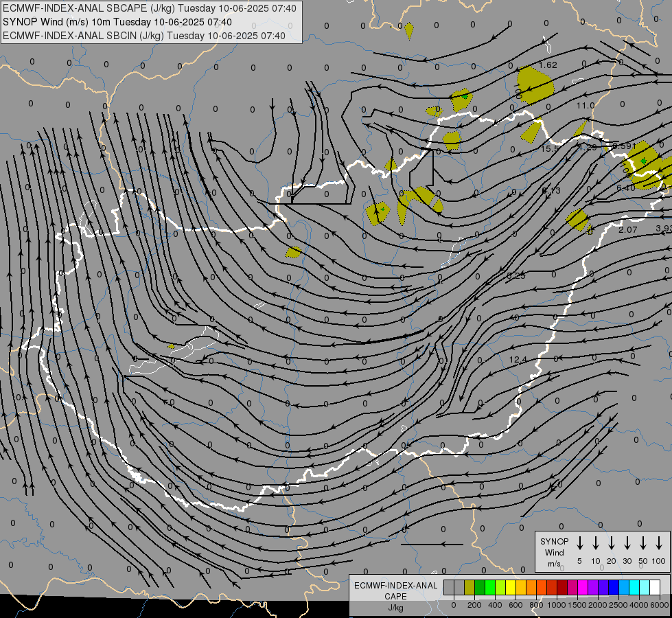Select the cyan swatch before light cyan
672x618 pixels.
634,587
